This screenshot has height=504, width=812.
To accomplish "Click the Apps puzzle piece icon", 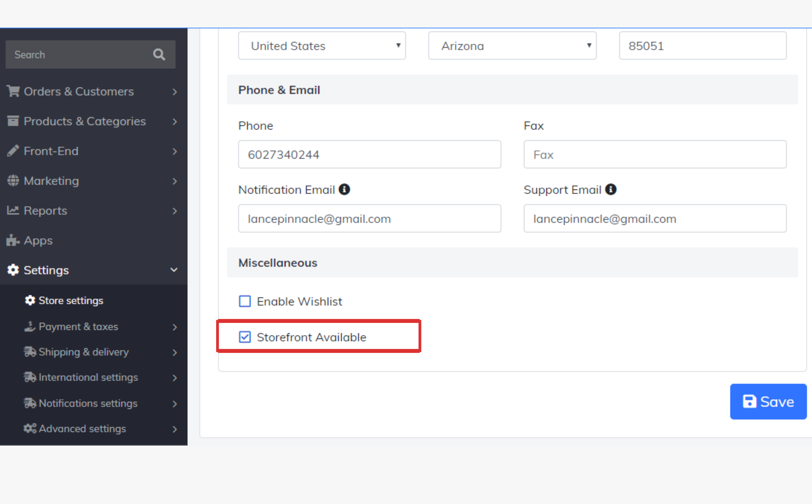I will coord(13,240).
